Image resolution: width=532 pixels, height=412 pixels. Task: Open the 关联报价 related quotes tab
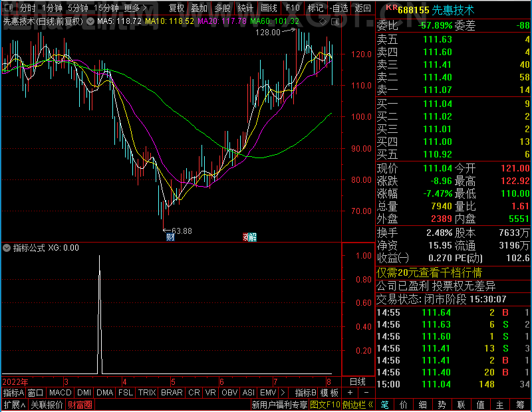tap(47, 405)
